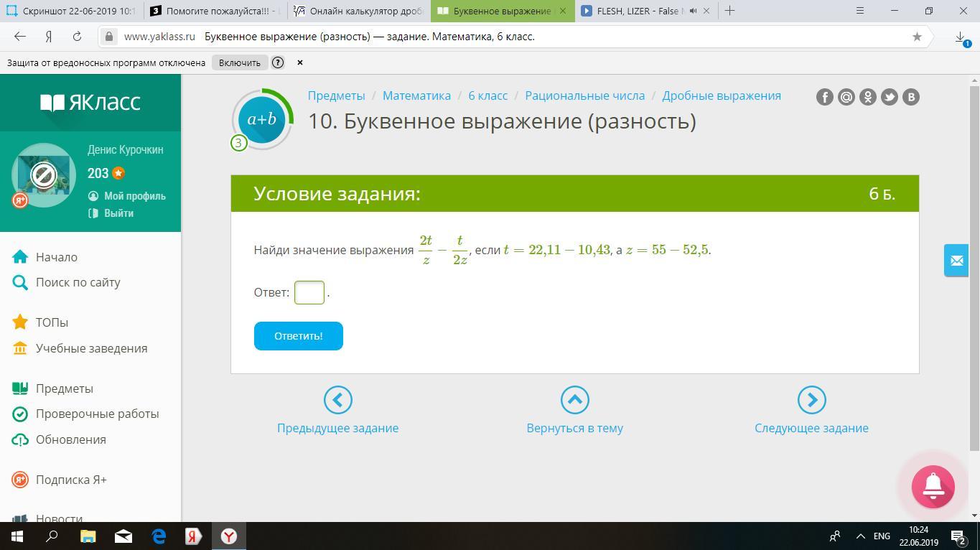
Task: Open the browser hamburger menu
Action: click(860, 11)
